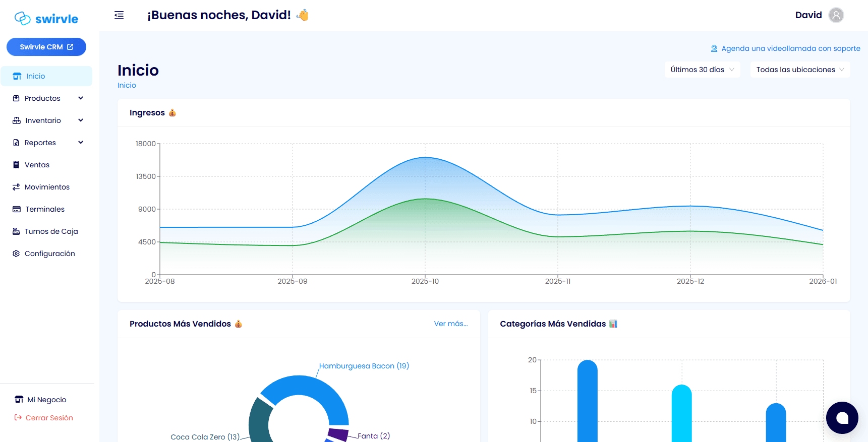Screen dimensions: 868x442
Task: Click the cyan bar in Categorías Más Vendidas
Action: point(681,413)
